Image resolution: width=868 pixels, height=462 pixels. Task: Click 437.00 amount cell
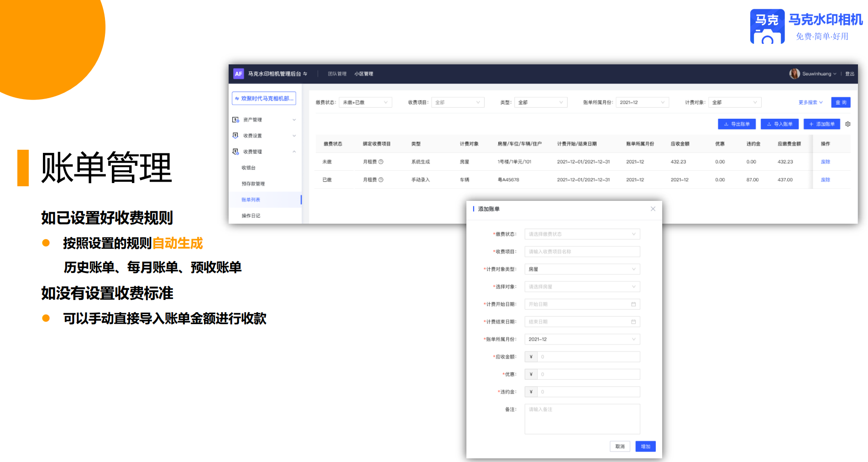click(x=785, y=179)
